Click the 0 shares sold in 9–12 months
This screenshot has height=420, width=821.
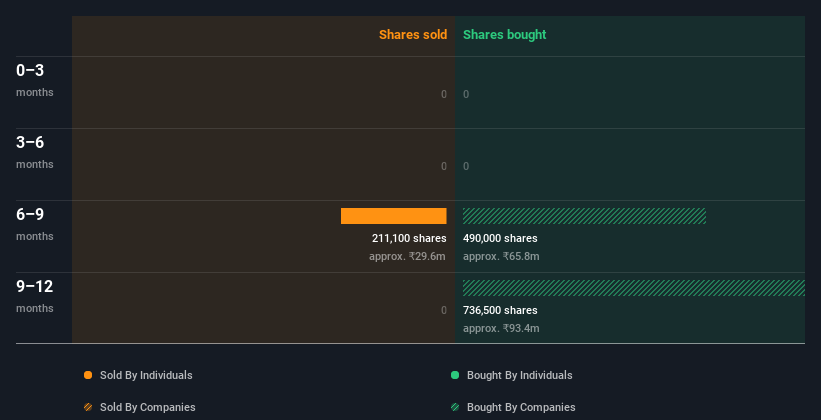pos(444,311)
